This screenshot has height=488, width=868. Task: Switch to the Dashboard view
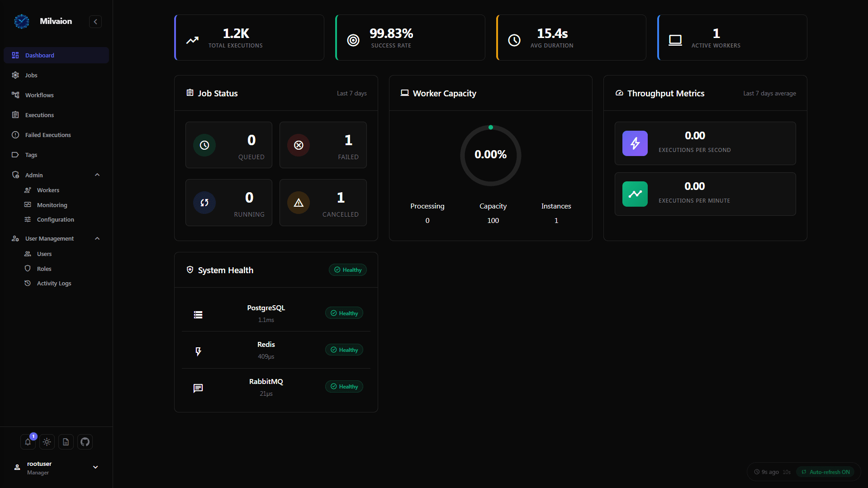40,55
